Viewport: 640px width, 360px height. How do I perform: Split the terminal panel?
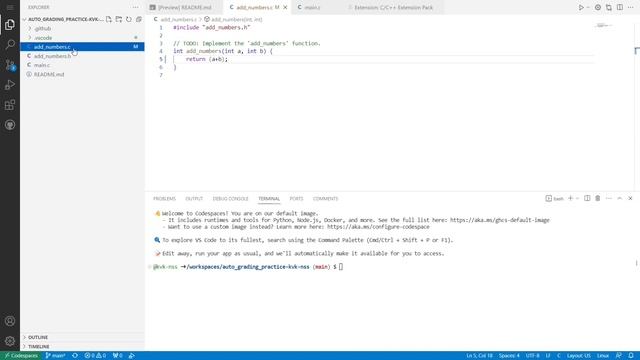point(587,198)
